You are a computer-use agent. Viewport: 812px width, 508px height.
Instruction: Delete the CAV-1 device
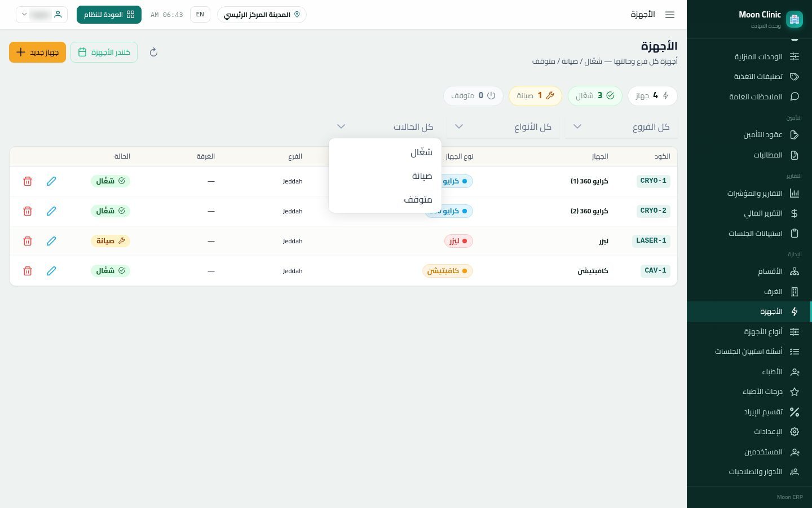[x=28, y=271]
